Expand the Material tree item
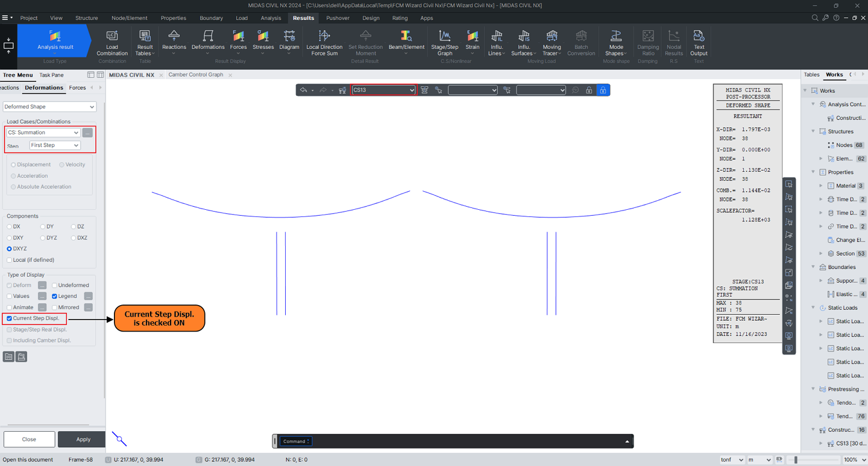The height and width of the screenshot is (466, 868). (x=821, y=186)
